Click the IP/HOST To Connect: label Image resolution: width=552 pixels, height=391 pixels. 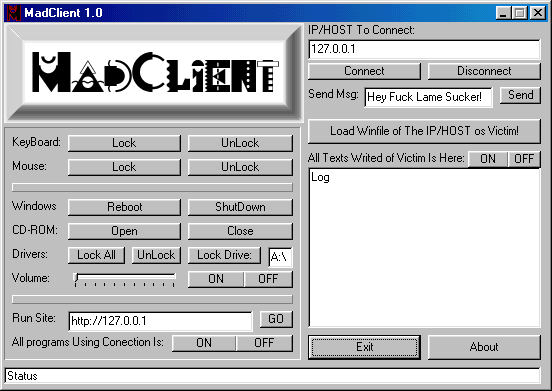point(361,30)
